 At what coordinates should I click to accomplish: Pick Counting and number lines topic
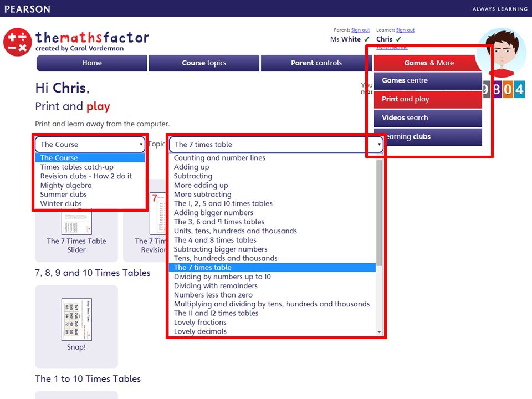tap(273, 158)
